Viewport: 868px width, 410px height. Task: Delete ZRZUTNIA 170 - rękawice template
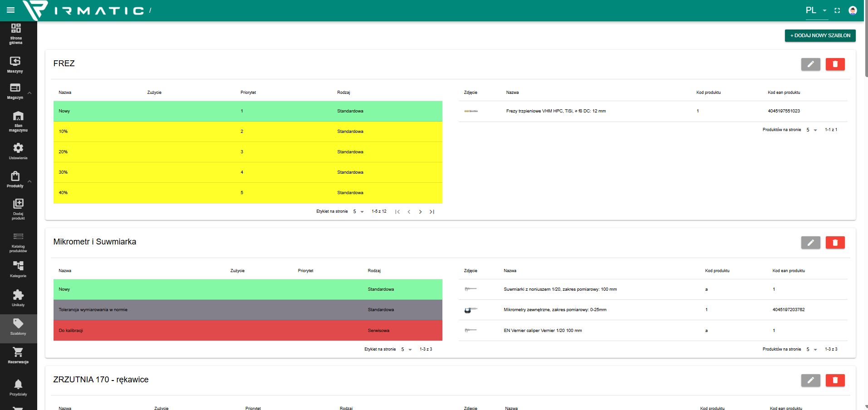pyautogui.click(x=835, y=381)
